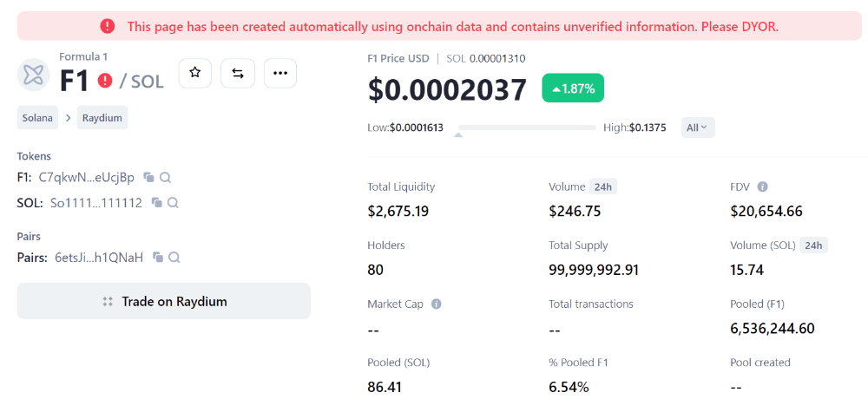Click the F1 token logo
The height and width of the screenshot is (412, 868).
pyautogui.click(x=34, y=75)
